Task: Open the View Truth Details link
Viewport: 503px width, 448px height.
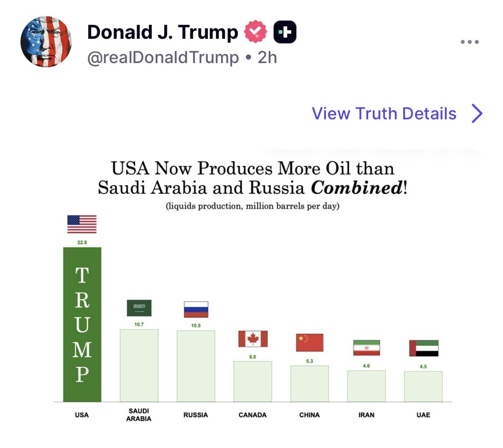Action: point(384,114)
